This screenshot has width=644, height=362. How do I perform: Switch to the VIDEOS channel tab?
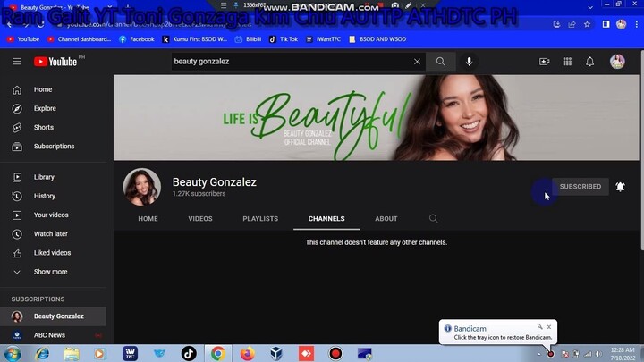tap(200, 219)
